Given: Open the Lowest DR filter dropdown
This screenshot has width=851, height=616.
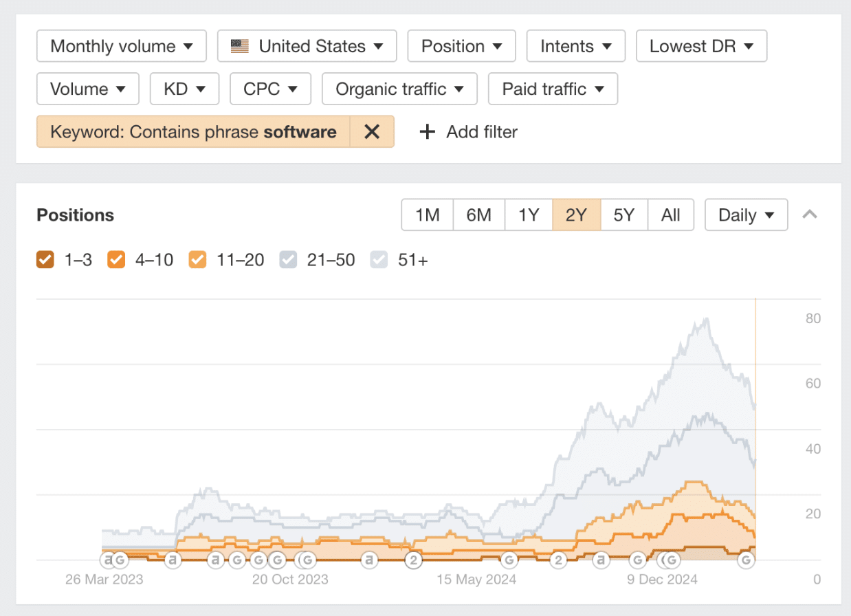Looking at the screenshot, I should (701, 47).
